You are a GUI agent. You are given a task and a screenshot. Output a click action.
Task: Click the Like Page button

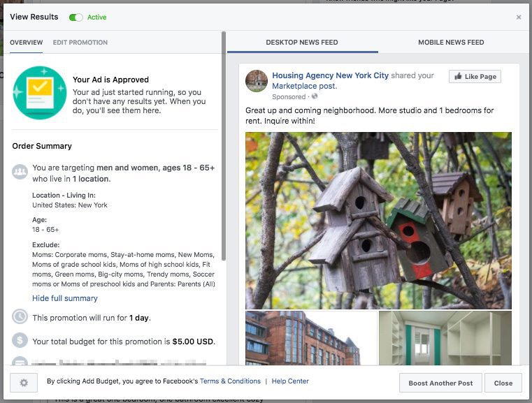click(475, 77)
